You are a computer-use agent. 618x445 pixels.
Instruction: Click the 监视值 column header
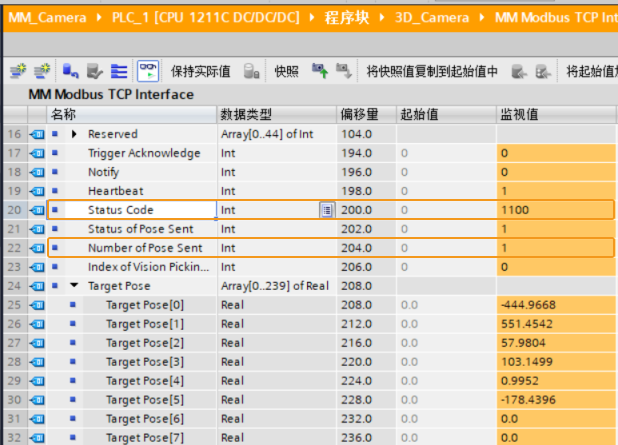point(556,115)
